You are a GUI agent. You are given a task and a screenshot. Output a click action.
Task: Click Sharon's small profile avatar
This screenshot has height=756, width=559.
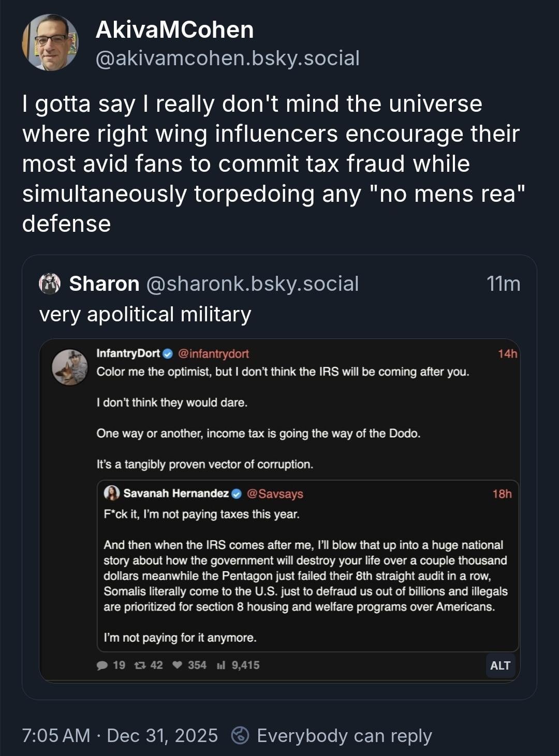click(x=50, y=284)
